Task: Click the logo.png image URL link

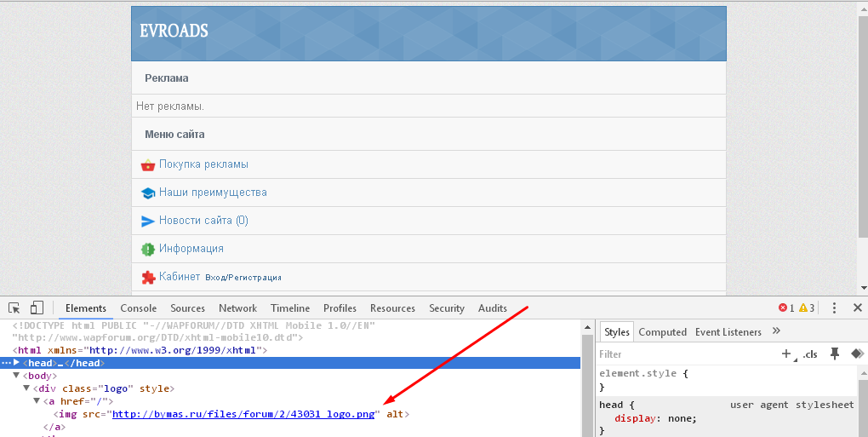Action: pos(243,414)
